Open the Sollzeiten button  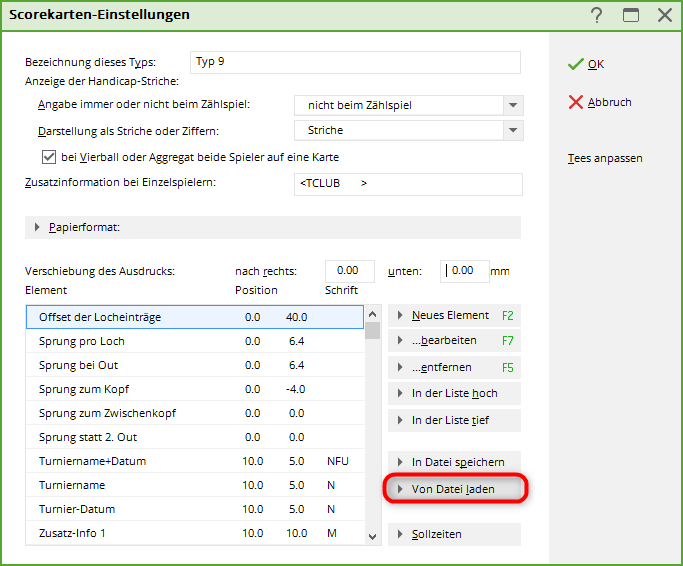[453, 534]
